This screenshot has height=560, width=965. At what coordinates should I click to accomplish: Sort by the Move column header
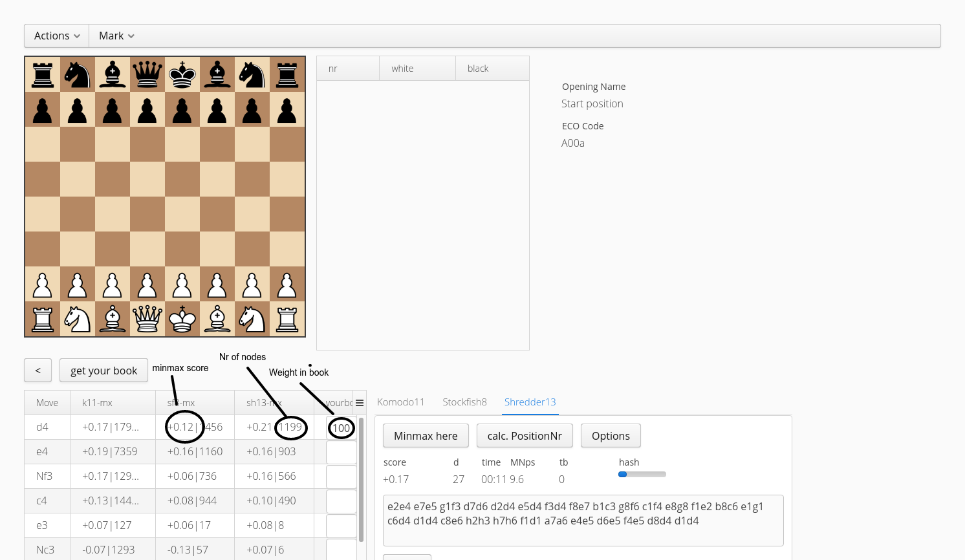(x=47, y=403)
